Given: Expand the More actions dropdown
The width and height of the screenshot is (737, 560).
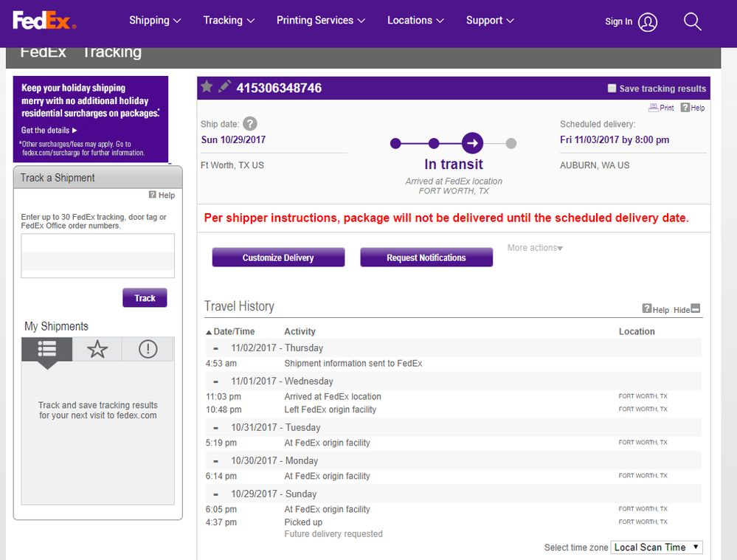Looking at the screenshot, I should click(x=534, y=247).
